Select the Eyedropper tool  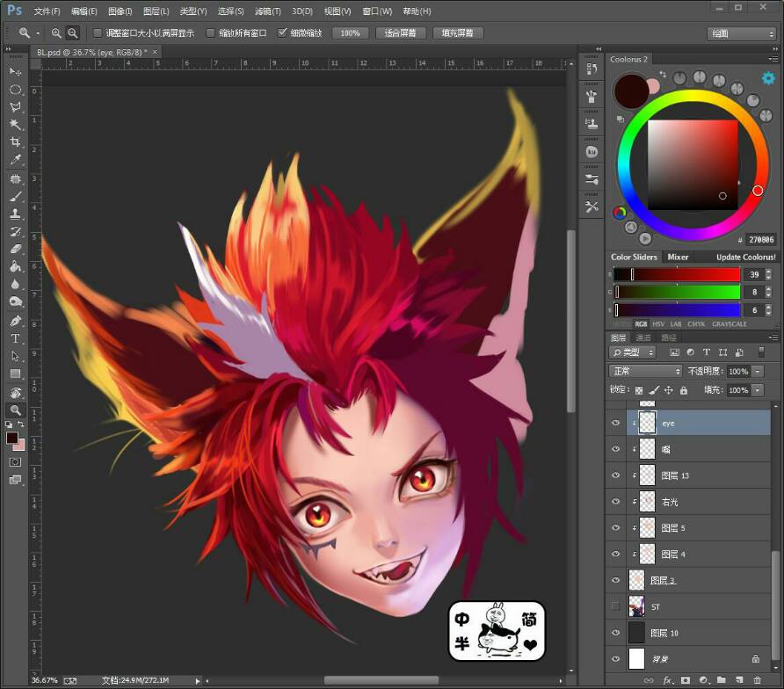coord(15,160)
